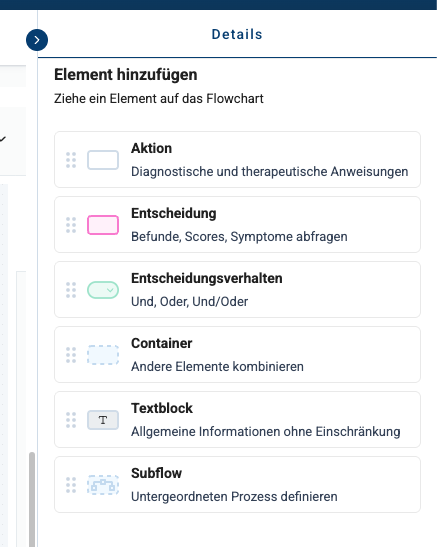Screen dimensions: 437x547
Task: Select the green Entscheidungsverhalten pill icon
Action: [103, 290]
